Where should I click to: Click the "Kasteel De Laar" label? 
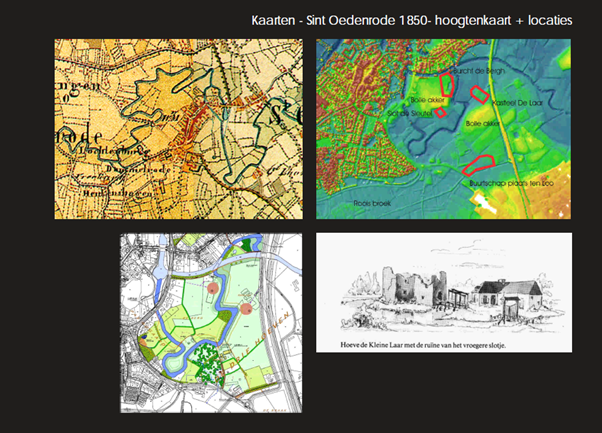tap(517, 103)
